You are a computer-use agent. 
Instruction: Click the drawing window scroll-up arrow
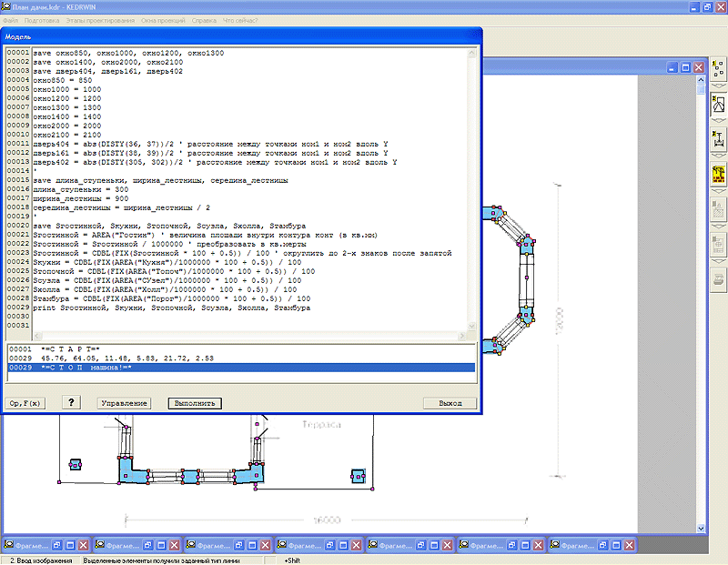click(701, 80)
